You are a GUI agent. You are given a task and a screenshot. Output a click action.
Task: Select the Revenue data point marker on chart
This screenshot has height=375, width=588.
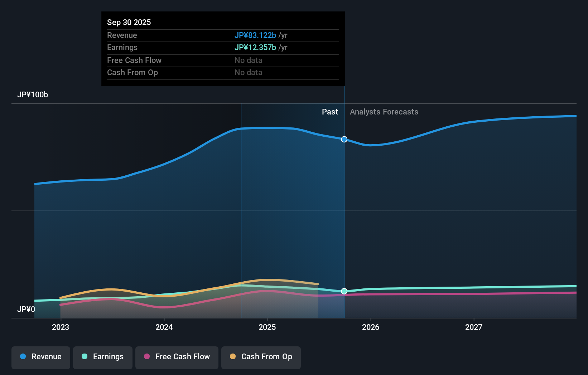point(344,139)
